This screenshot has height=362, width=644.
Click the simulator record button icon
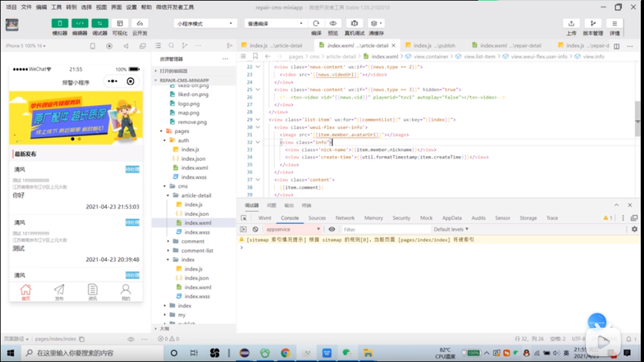coord(109,46)
